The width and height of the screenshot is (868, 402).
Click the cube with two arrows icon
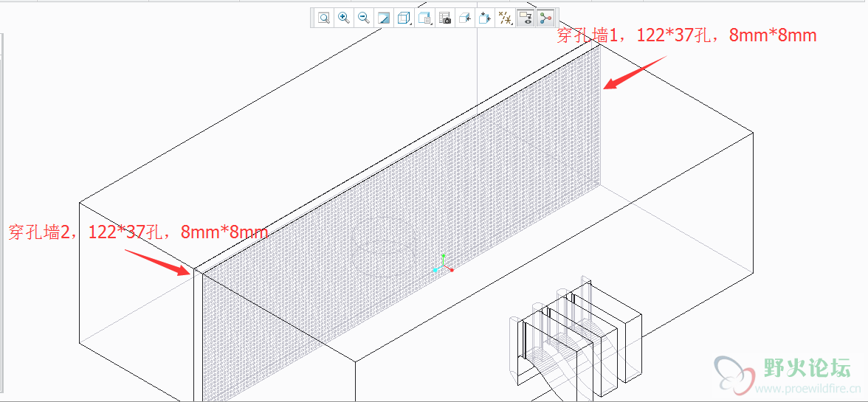(x=484, y=18)
